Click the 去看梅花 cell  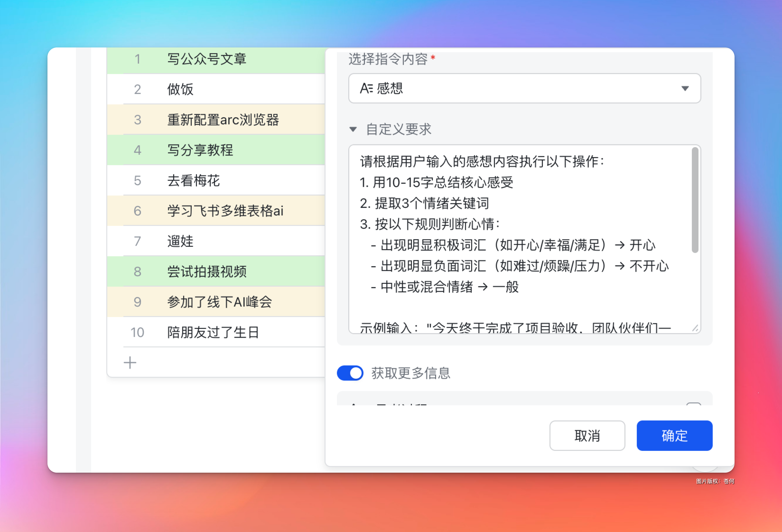pyautogui.click(x=193, y=181)
